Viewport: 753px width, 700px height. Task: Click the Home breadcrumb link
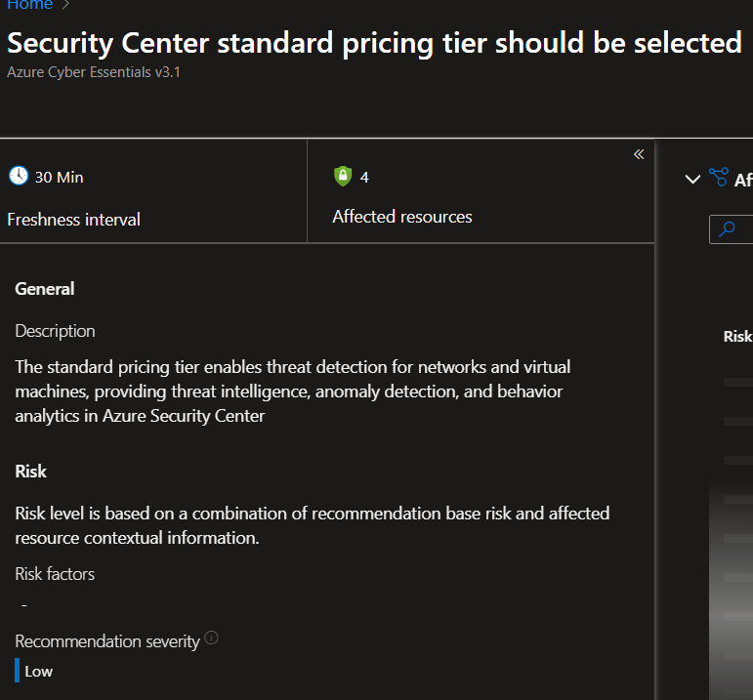[x=29, y=5]
